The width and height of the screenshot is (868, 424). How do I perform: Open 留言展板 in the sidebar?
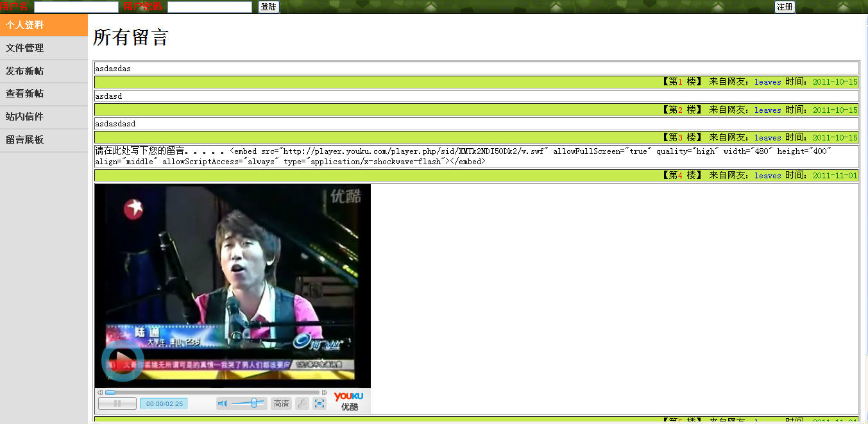pyautogui.click(x=44, y=140)
